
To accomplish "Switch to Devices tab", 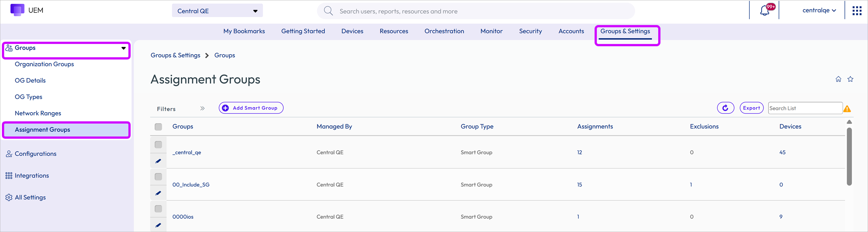I will pyautogui.click(x=352, y=31).
